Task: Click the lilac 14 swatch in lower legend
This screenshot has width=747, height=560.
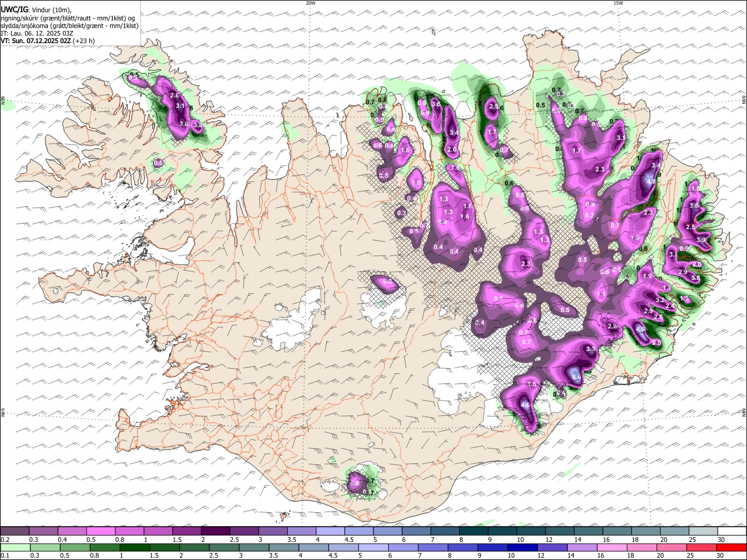Action: pyautogui.click(x=582, y=547)
